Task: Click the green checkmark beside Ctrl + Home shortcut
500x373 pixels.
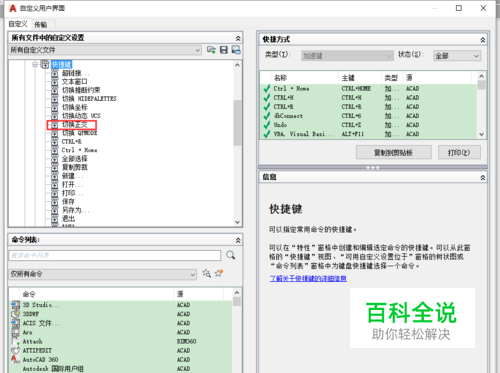Action: tap(267, 89)
